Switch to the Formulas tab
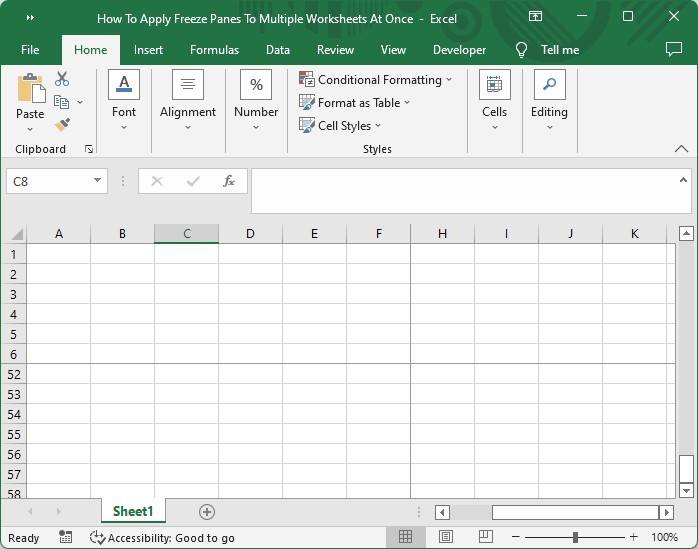The image size is (698, 549). pos(215,50)
